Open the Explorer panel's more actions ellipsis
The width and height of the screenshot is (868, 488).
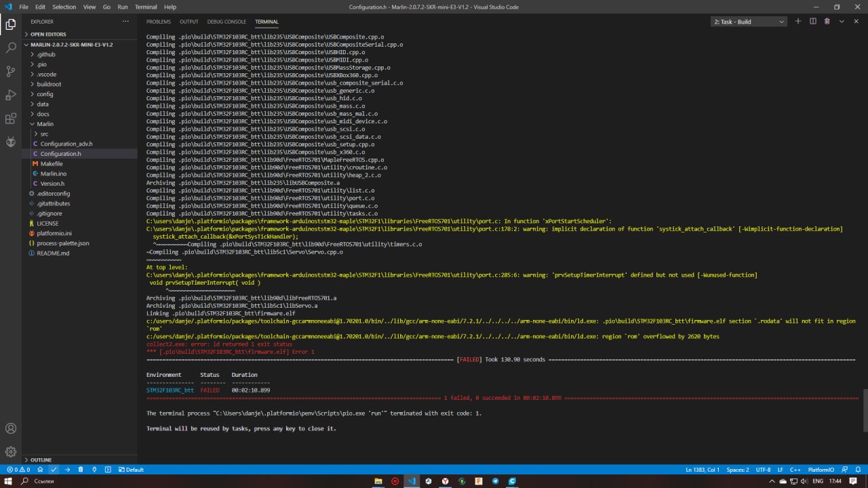(x=125, y=22)
